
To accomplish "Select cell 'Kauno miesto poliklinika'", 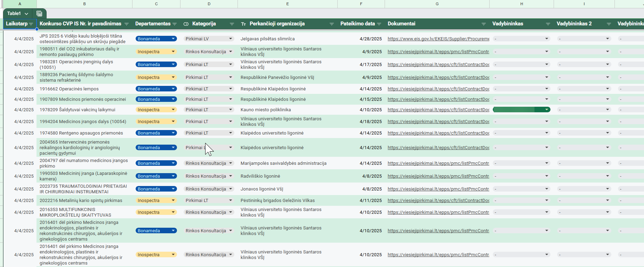I will tap(288, 110).
